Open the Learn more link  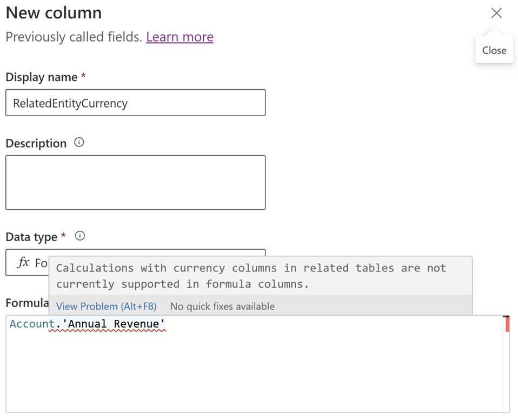tap(180, 37)
